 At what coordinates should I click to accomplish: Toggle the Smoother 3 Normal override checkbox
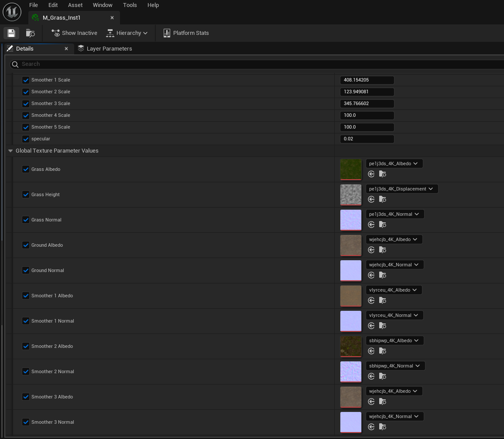point(26,422)
